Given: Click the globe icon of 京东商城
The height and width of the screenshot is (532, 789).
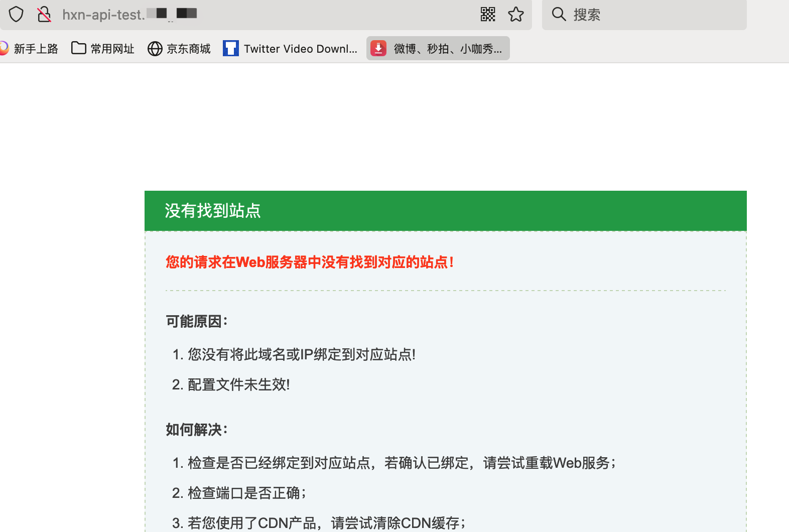Looking at the screenshot, I should coord(155,49).
